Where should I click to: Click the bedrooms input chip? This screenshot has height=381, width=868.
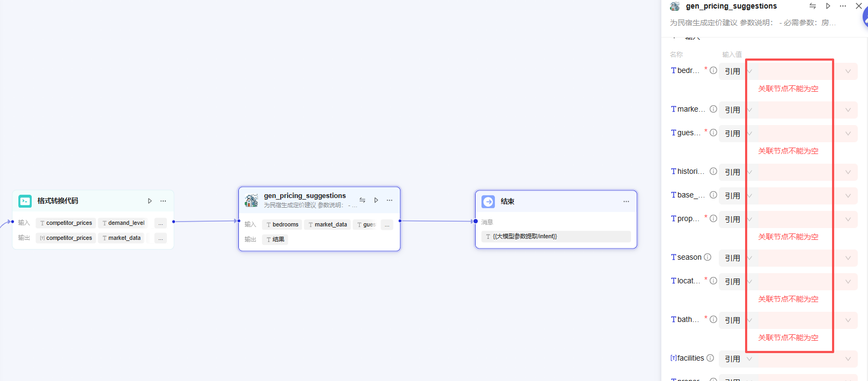[282, 224]
